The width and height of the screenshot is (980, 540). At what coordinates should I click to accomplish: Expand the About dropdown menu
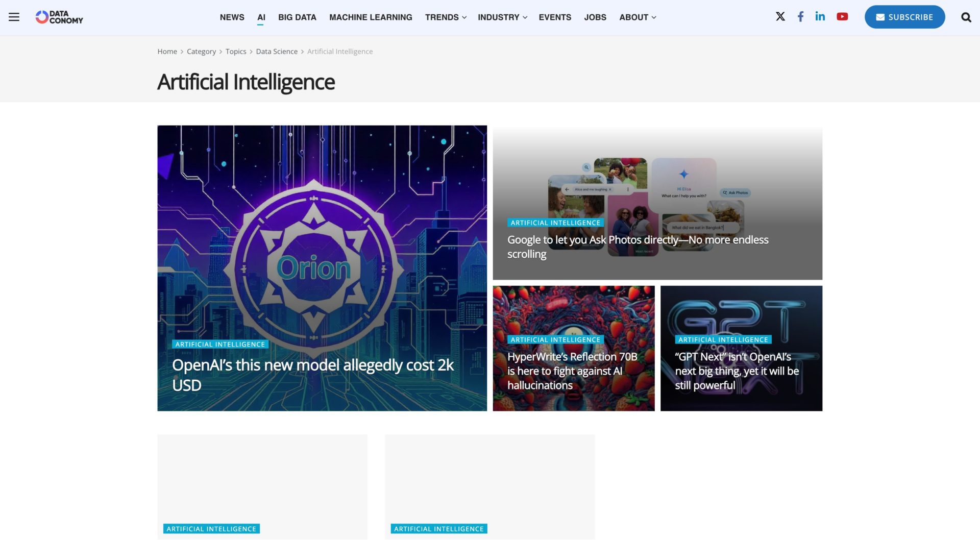(638, 17)
